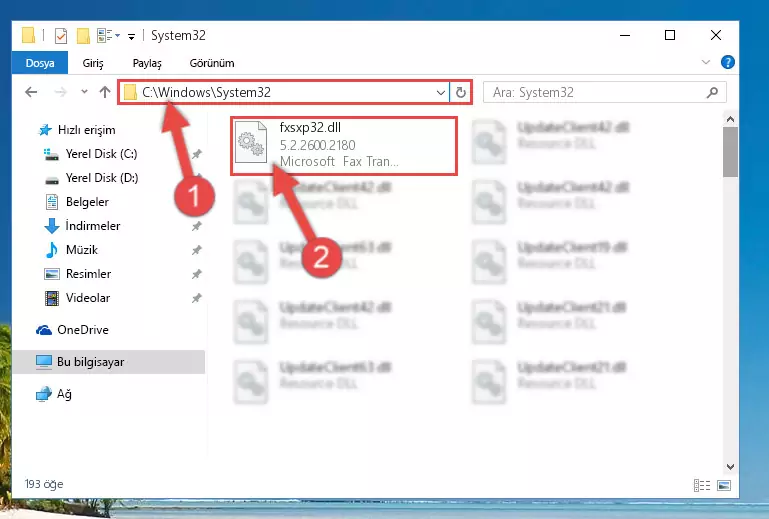Go up one folder level
The image size is (769, 519).
tap(104, 92)
